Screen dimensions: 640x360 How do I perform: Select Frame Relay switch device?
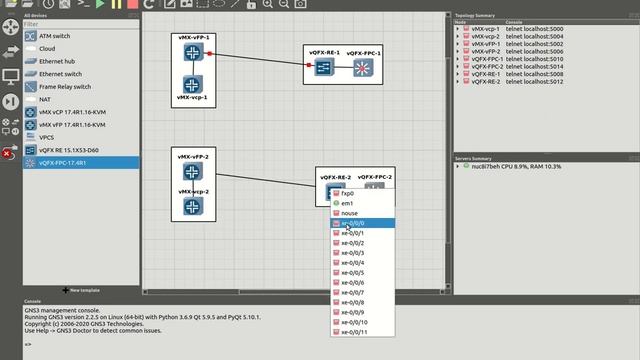81,87
